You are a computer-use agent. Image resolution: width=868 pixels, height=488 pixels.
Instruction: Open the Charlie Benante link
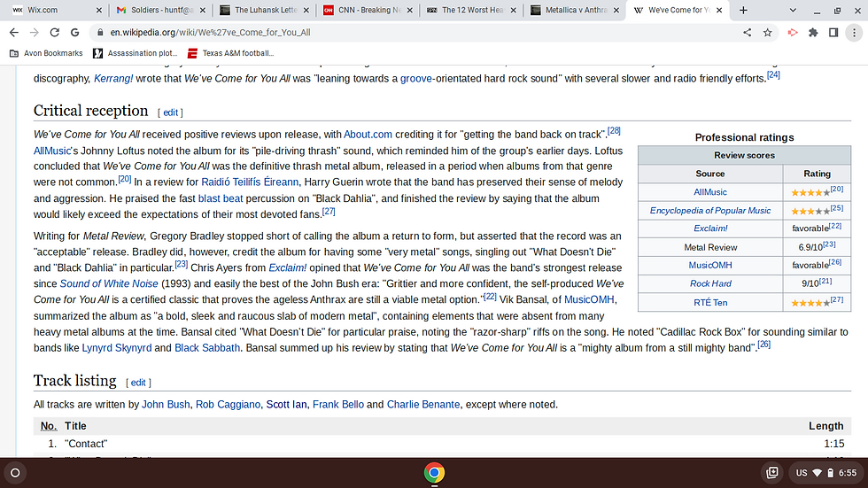click(x=423, y=405)
